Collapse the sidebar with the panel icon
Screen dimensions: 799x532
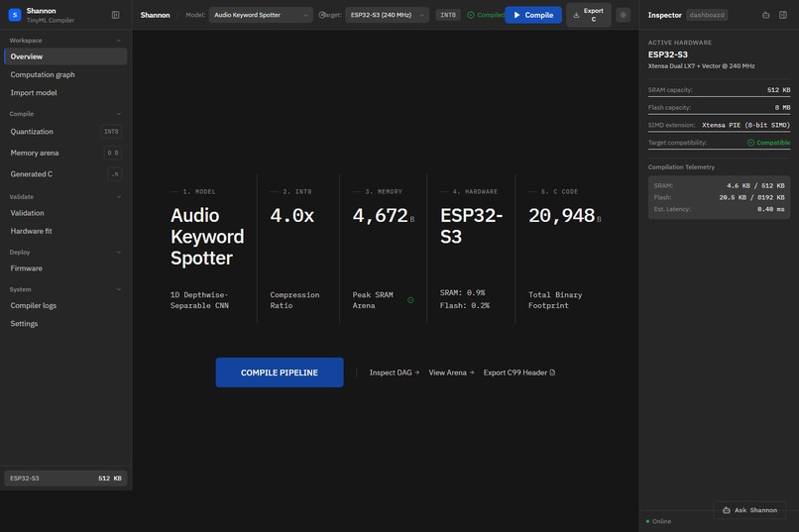(116, 15)
